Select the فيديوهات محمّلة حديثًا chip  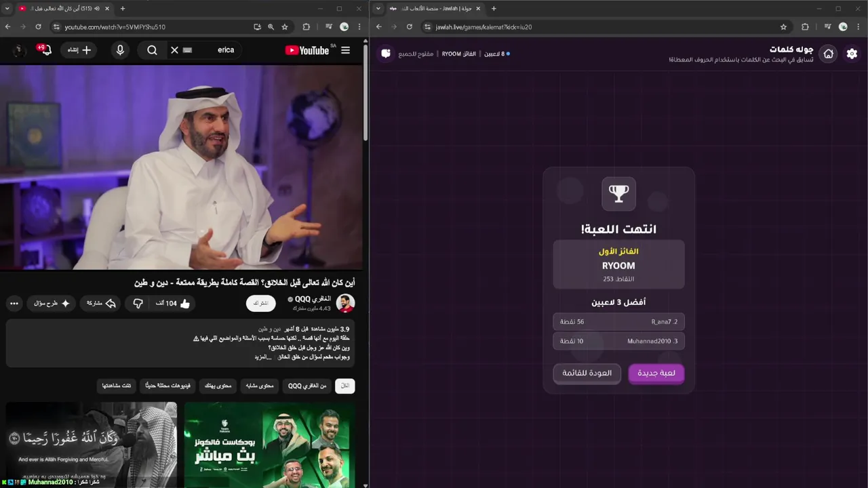pyautogui.click(x=167, y=386)
